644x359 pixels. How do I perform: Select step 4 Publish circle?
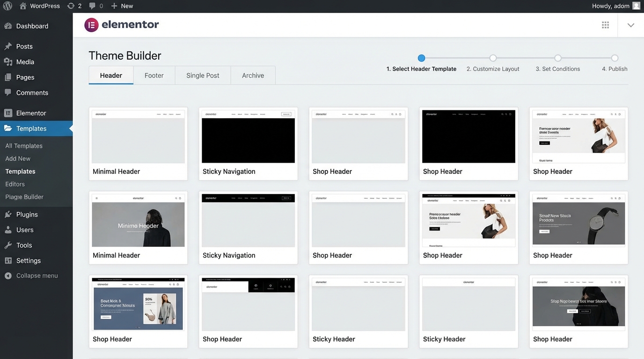click(615, 58)
